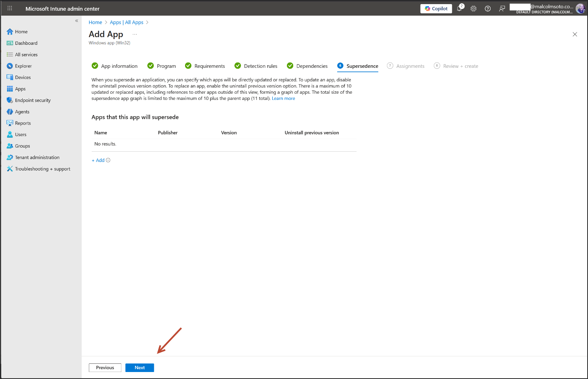Screen dimensions: 588x379
Task: Open the app launcher waffle icon
Action: [x=10, y=8]
